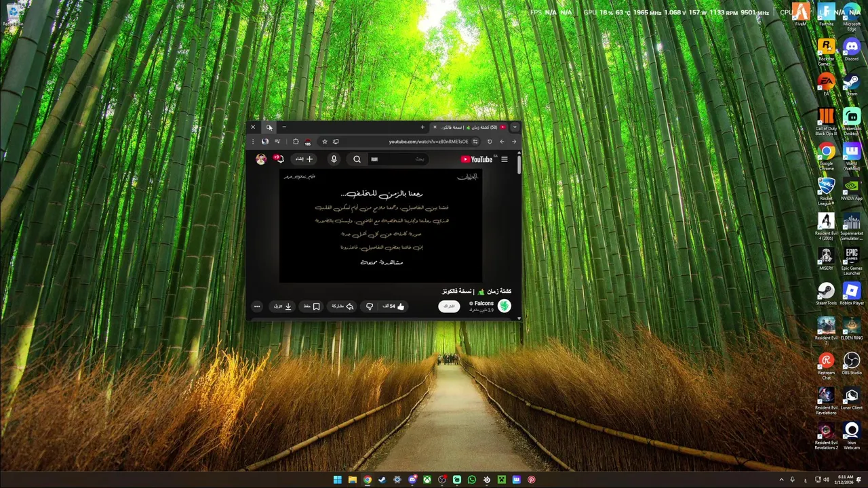Dislike the video with thumbs down

(370, 306)
